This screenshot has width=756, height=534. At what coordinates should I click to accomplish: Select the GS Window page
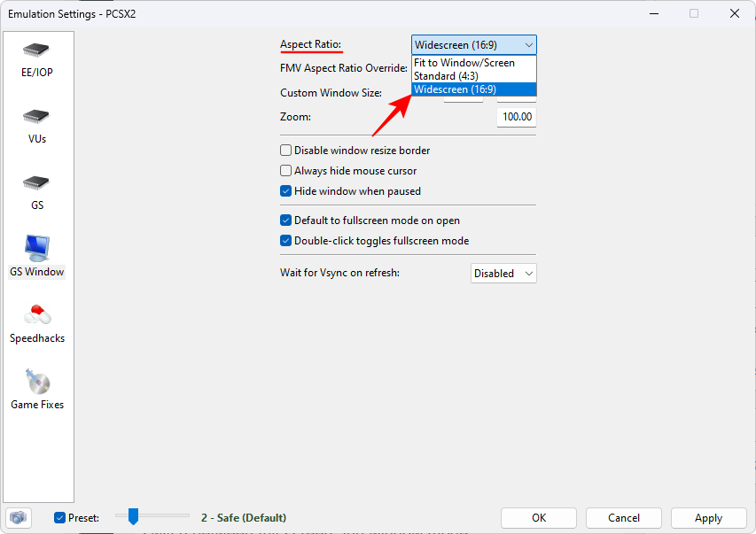click(x=37, y=257)
